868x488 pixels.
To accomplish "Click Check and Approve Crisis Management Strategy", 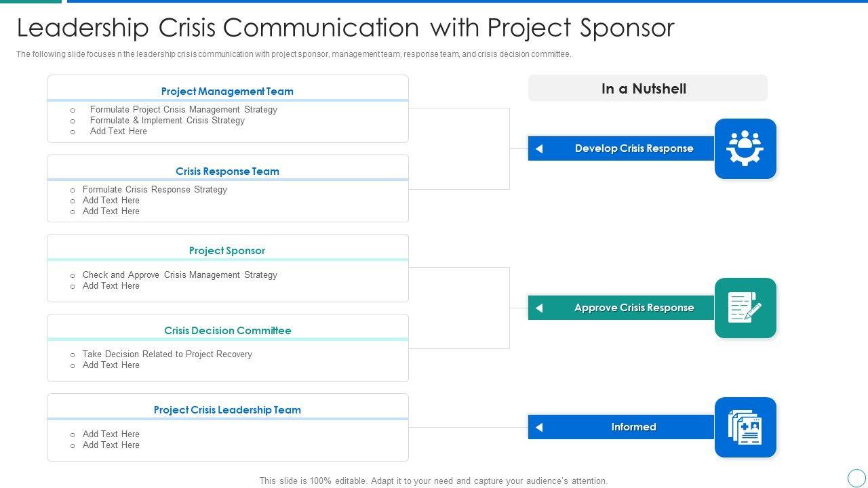I will point(180,274).
